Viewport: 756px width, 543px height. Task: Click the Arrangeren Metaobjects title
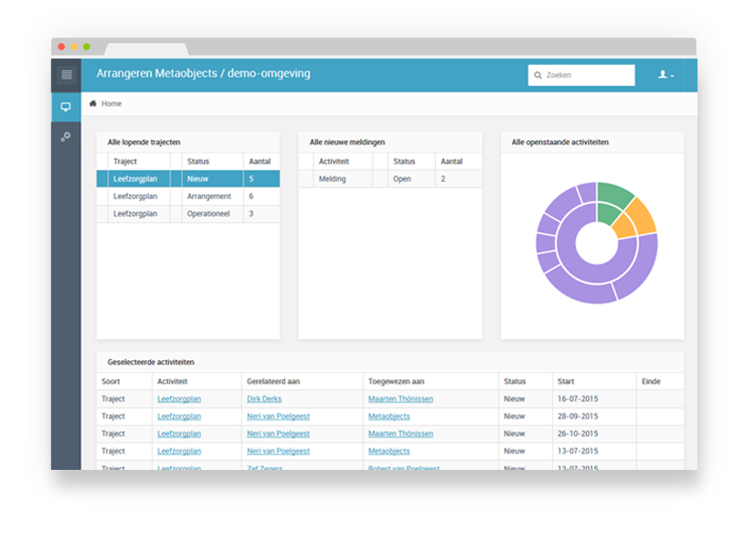203,73
